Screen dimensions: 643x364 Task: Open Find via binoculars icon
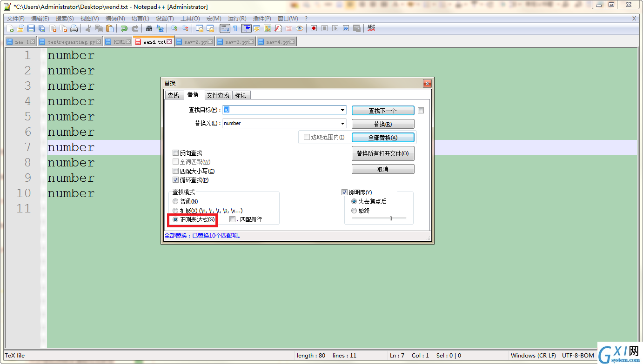(149, 28)
